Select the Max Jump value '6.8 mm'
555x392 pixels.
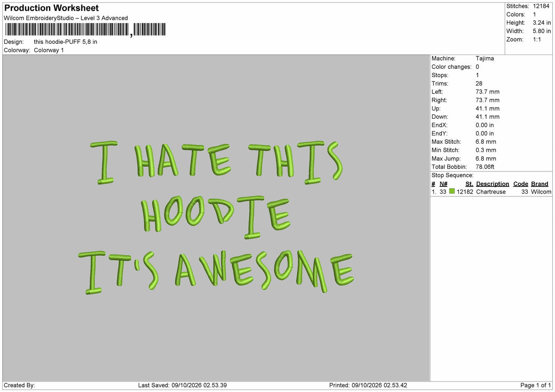(486, 158)
